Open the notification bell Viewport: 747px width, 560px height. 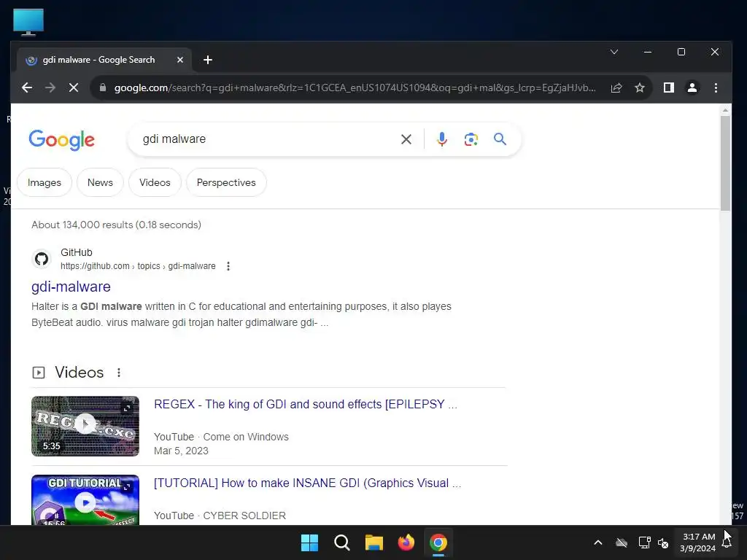[x=727, y=542]
